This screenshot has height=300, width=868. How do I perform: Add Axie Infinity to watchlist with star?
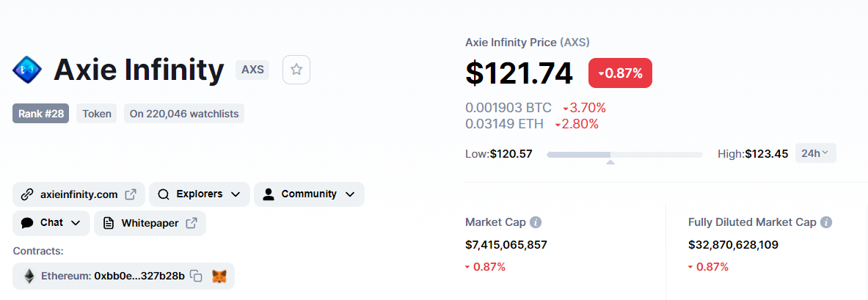tap(296, 70)
